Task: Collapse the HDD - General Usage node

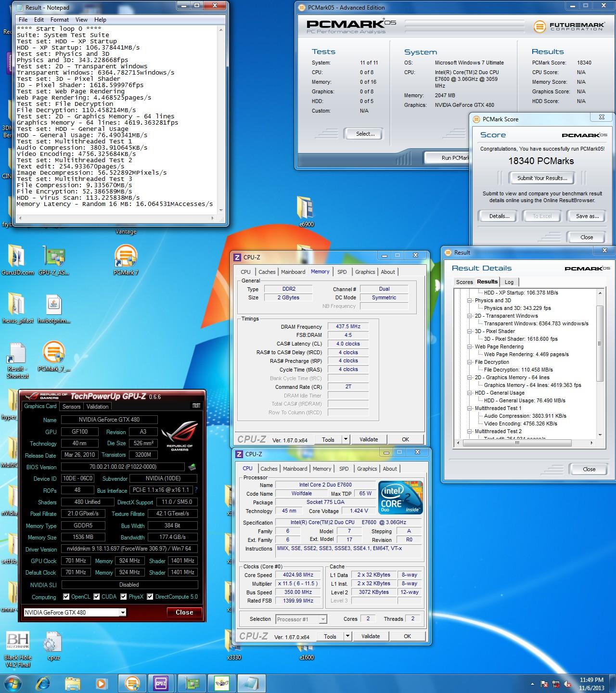Action: (x=470, y=393)
